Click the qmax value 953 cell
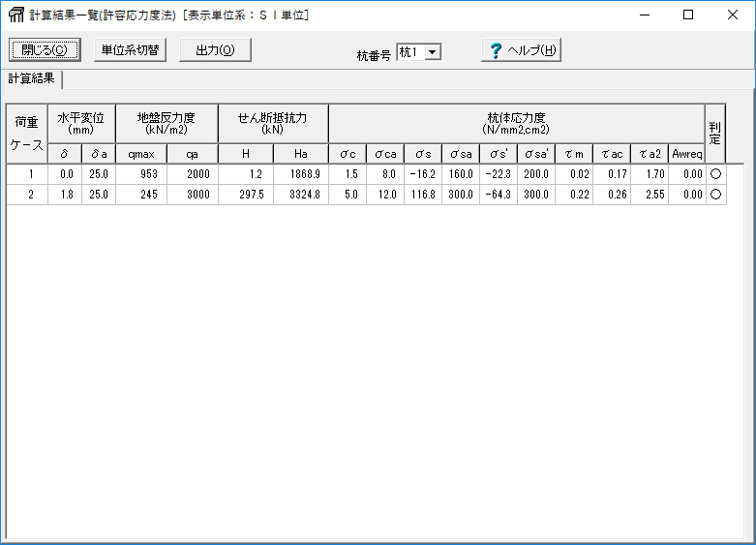 pos(141,174)
